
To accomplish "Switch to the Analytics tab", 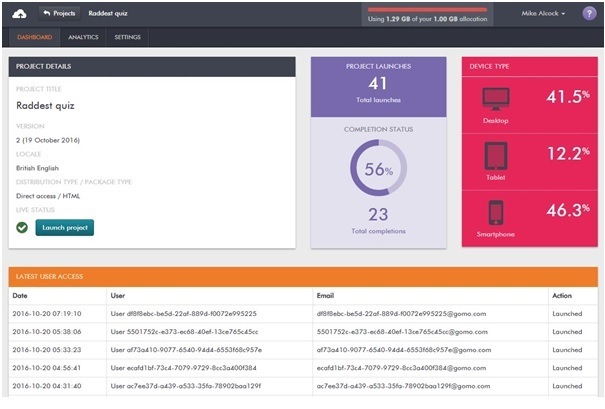I will point(83,37).
